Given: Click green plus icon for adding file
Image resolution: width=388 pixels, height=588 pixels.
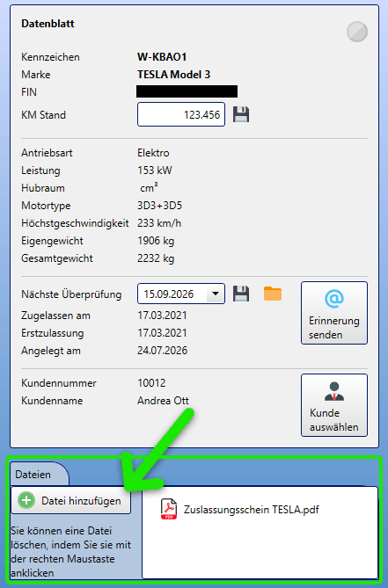Looking at the screenshot, I should [x=26, y=500].
